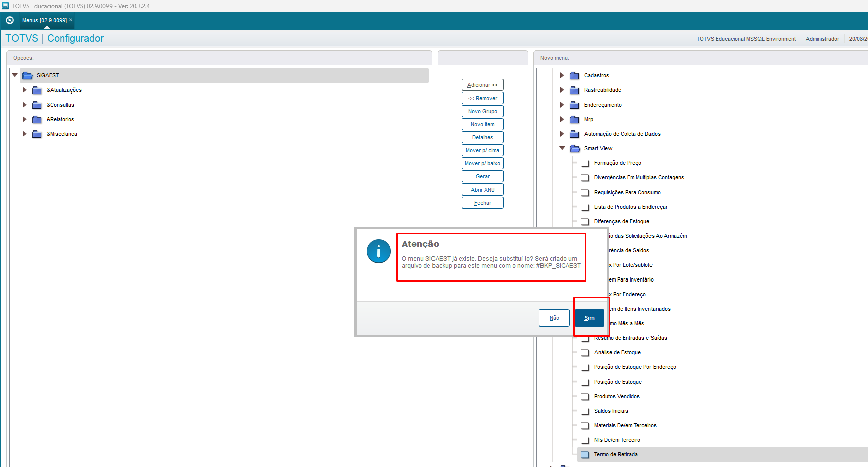Click the Endereçamento folder icon
The width and height of the screenshot is (868, 467).
pos(574,105)
